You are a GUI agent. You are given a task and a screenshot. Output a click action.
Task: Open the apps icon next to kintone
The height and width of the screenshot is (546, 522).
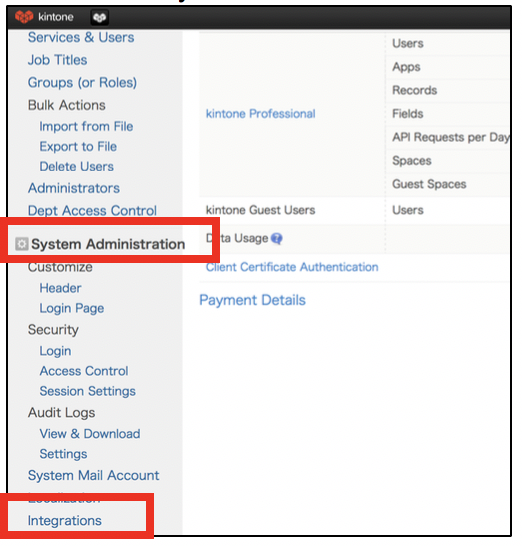coord(100,17)
